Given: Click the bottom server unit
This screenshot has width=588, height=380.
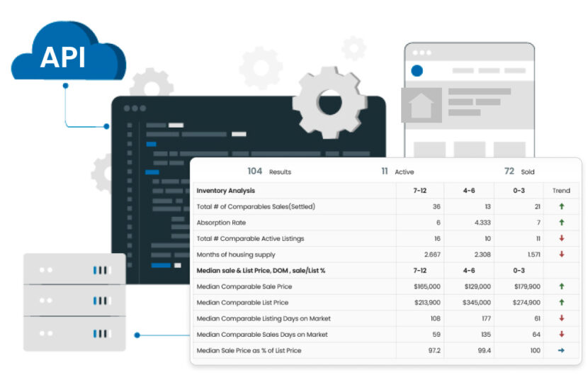Looking at the screenshot, I should point(74,333).
